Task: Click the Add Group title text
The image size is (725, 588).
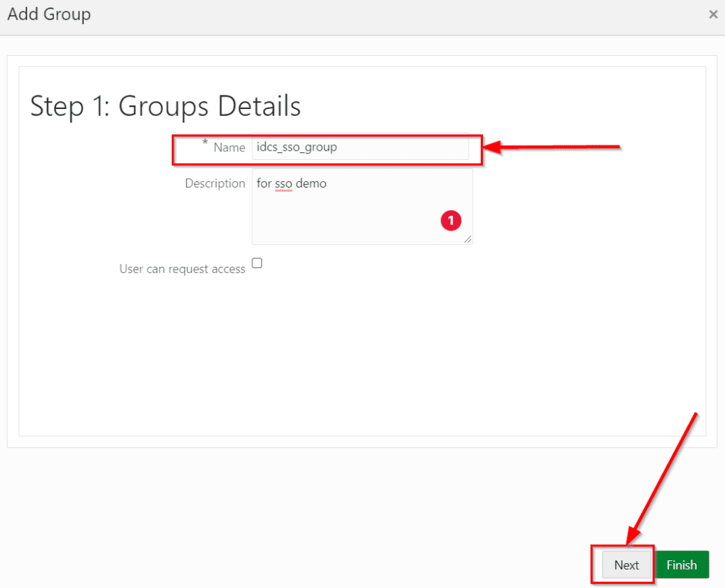Action: [49, 14]
